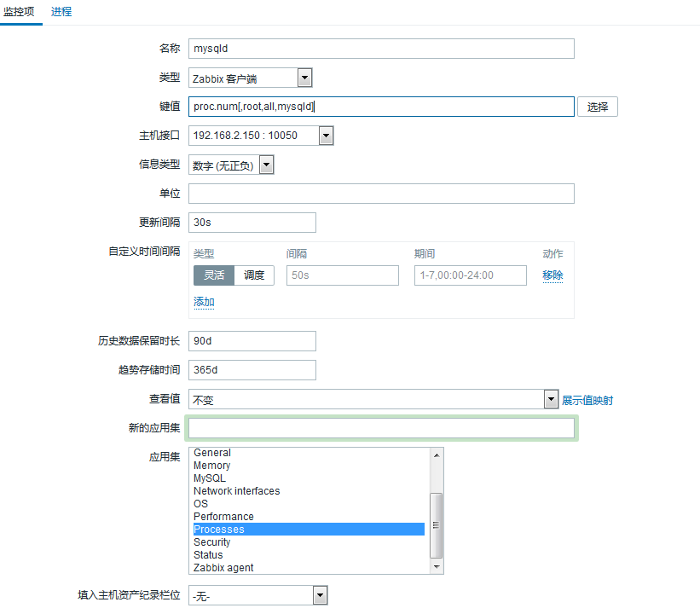Click the 展示值映射 link
Screen dimensions: 700x608
click(587, 400)
